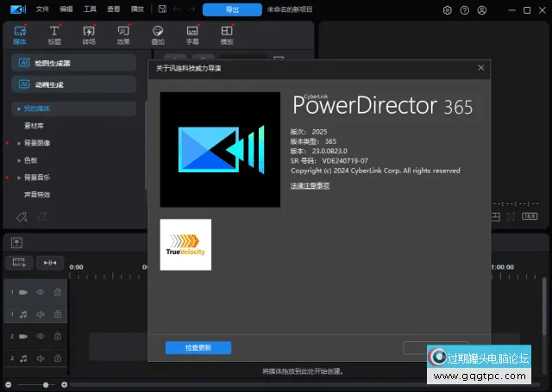The height and width of the screenshot is (392, 552).
Task: Open the 效果 (Effects) room
Action: pos(122,34)
